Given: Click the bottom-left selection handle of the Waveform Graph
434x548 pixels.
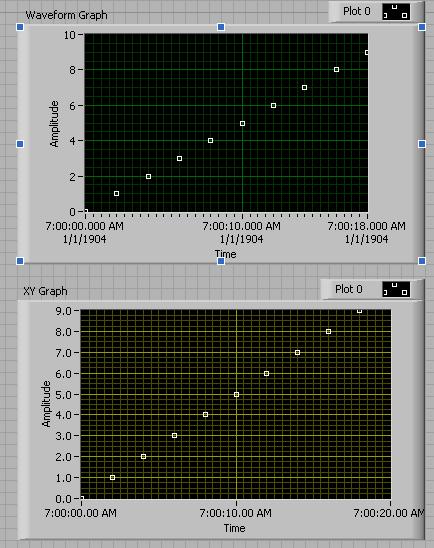Looking at the screenshot, I should coord(20,261).
